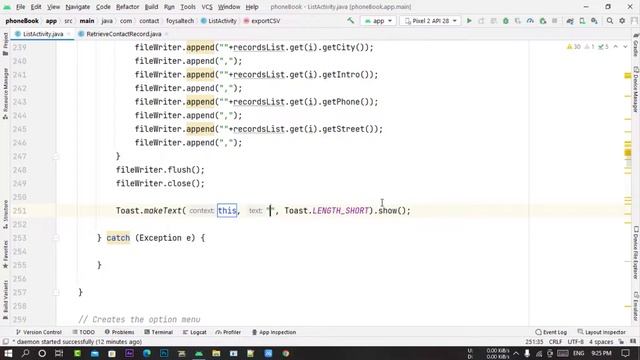Viewport: 640px width, 360px height.
Task: Click Run with Coverage icon
Action: click(518, 20)
